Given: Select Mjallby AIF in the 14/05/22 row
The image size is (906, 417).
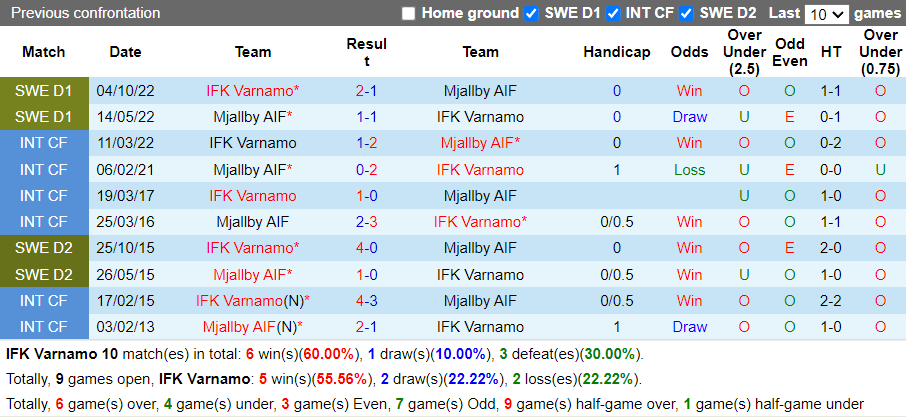Looking at the screenshot, I should 252,116.
